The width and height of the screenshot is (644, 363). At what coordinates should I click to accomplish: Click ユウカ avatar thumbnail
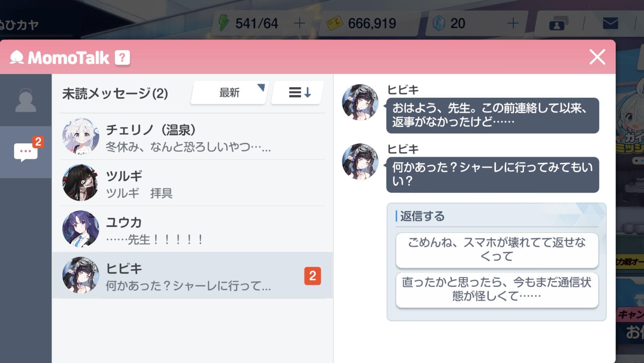(81, 229)
